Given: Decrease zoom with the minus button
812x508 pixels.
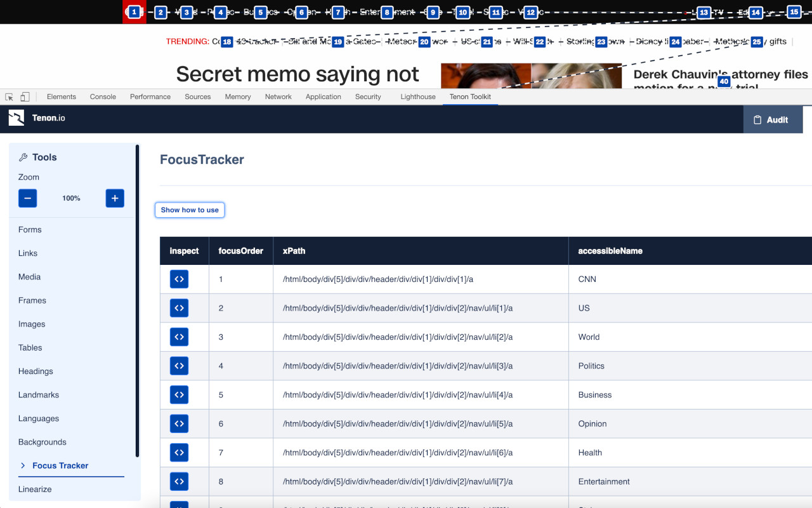Looking at the screenshot, I should click(x=27, y=198).
